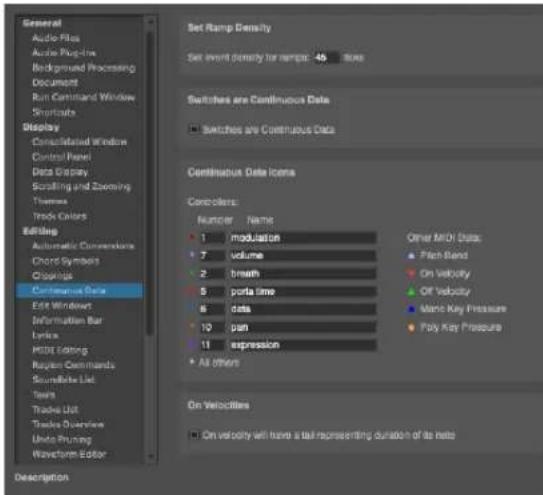This screenshot has width=543, height=495.
Task: Click the volume controller icon
Action: [x=192, y=255]
